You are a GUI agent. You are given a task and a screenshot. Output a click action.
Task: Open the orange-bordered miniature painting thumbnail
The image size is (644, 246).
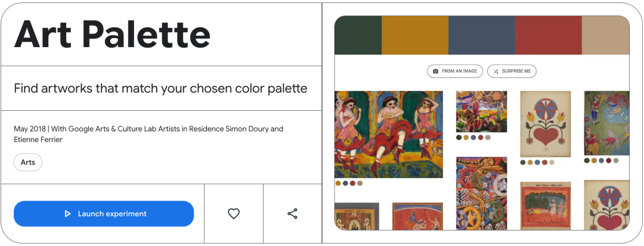545,205
